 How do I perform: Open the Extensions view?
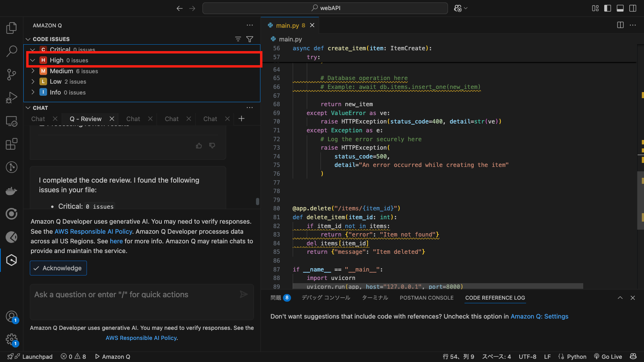[x=11, y=144]
